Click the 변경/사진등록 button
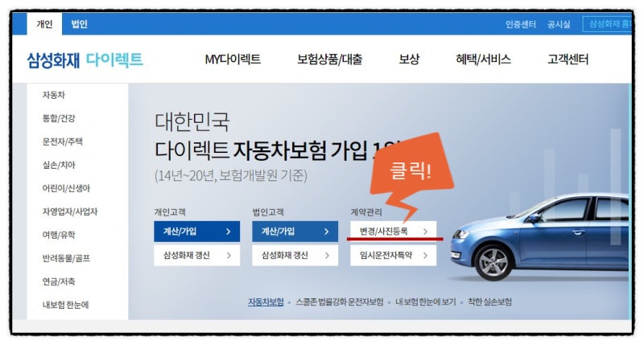This screenshot has height=345, width=644. click(x=393, y=232)
